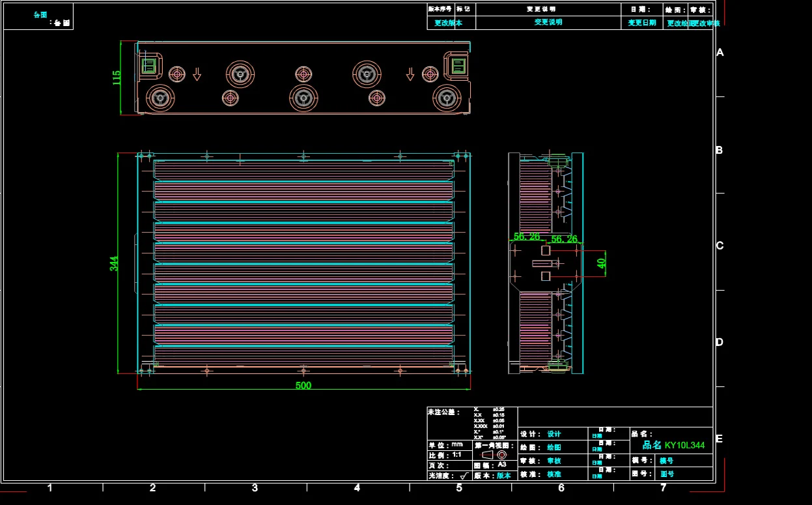Select the right down-arrow marker in top view
The image size is (812, 505).
point(410,74)
